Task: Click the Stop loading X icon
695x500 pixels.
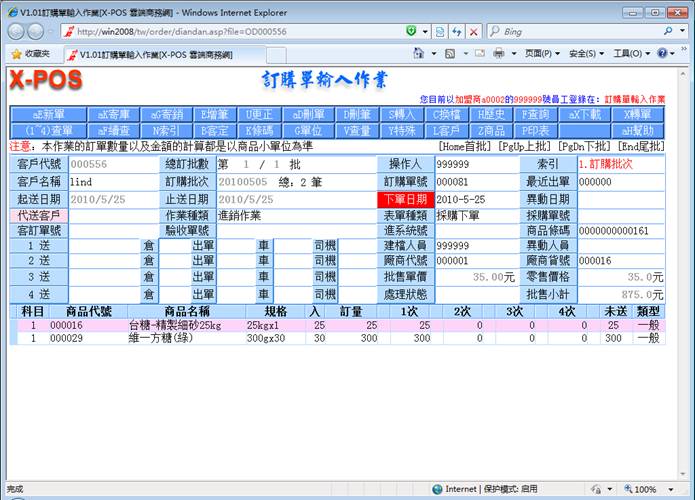Action: 473,32
